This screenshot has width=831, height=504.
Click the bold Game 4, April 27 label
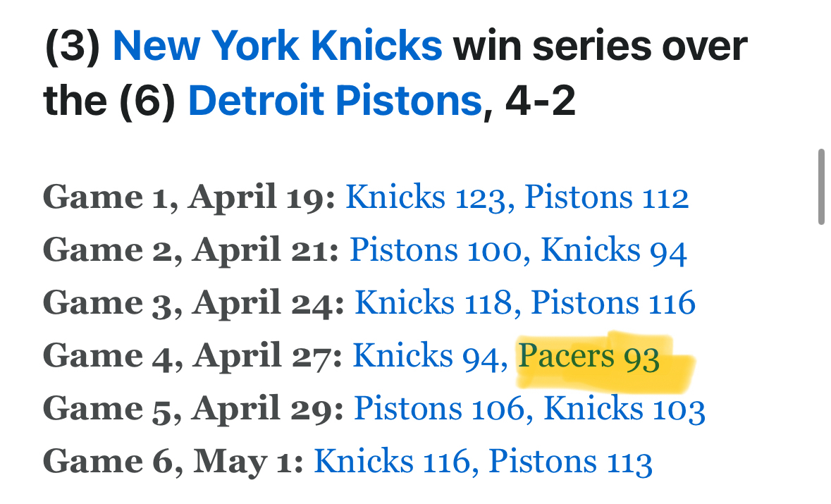[192, 356]
